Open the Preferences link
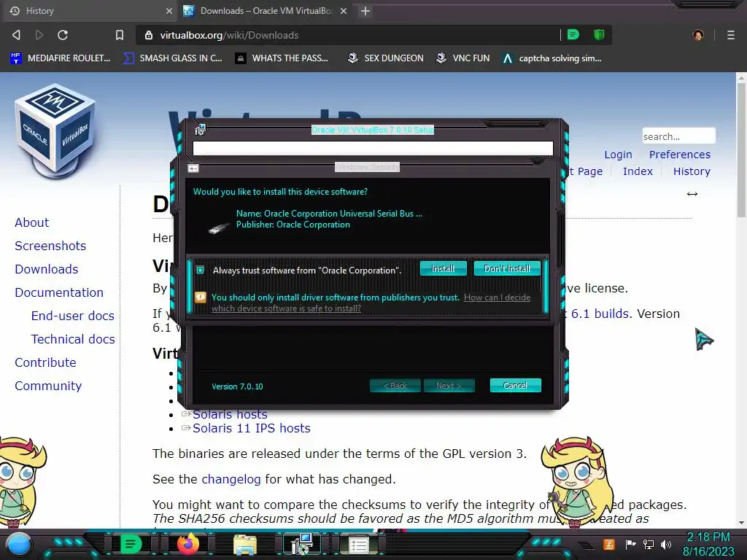Viewport: 747px width, 560px height. tap(679, 155)
